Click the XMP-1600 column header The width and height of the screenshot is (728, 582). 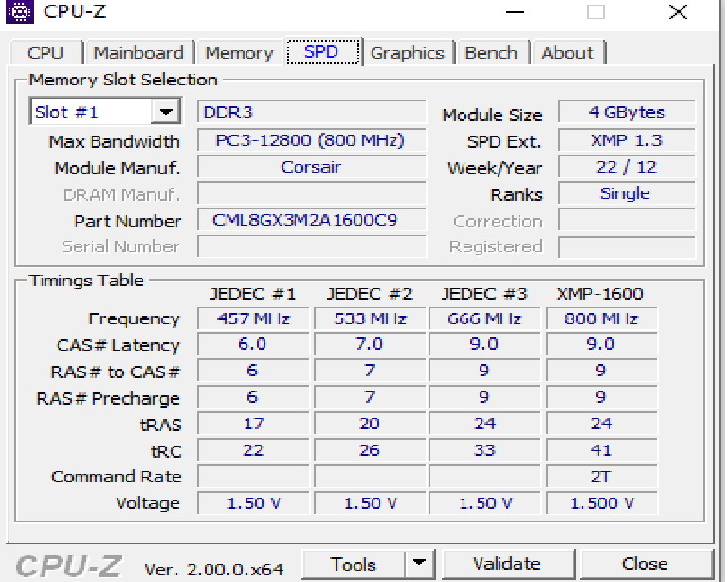click(600, 294)
